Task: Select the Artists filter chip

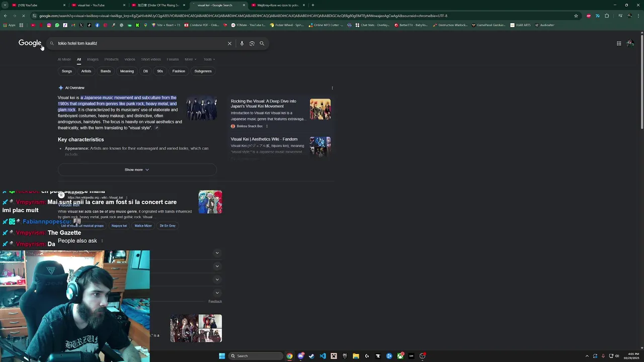Action: pyautogui.click(x=86, y=71)
